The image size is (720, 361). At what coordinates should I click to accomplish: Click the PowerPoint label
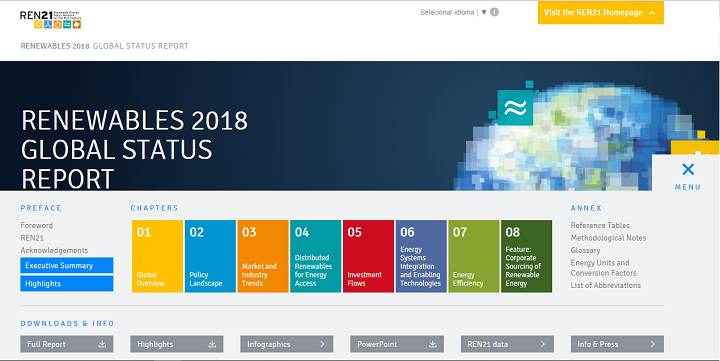[377, 344]
